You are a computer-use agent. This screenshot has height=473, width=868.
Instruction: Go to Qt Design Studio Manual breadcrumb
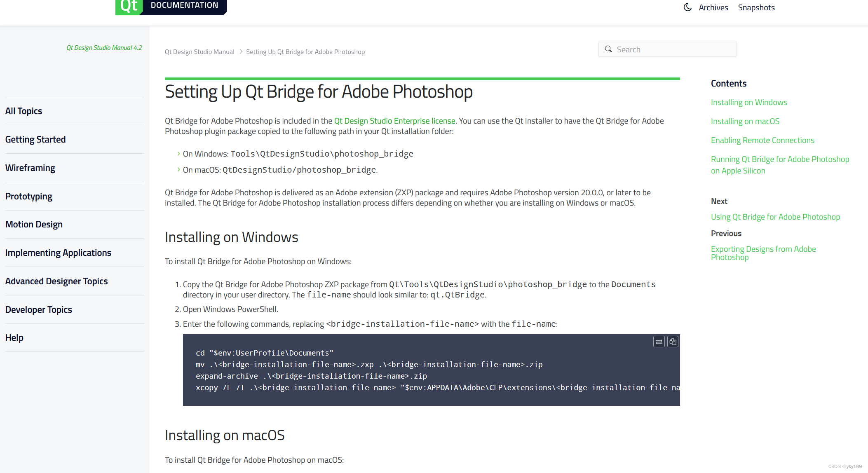click(x=199, y=52)
